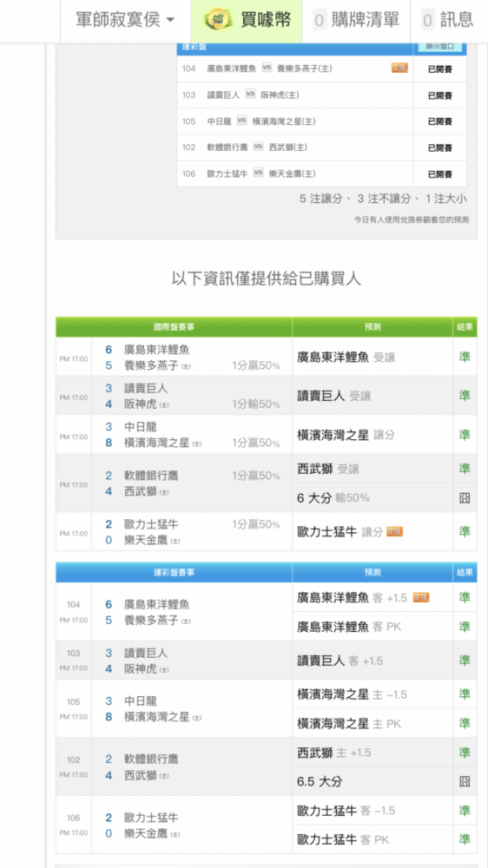488x868 pixels.
Task: Click the VS icon for game 103
Action: click(x=250, y=94)
